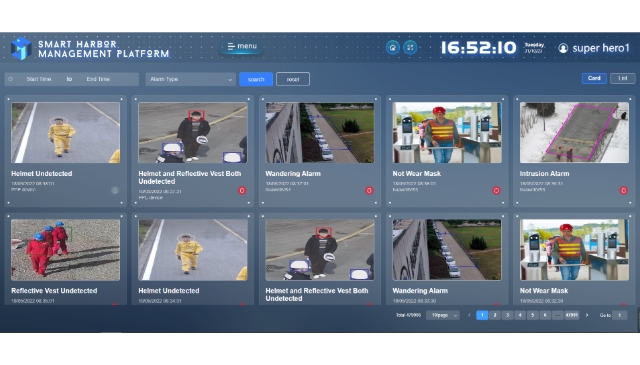Click gray status icon on Helmet Undetected card
640x365 pixels.
[x=115, y=190]
